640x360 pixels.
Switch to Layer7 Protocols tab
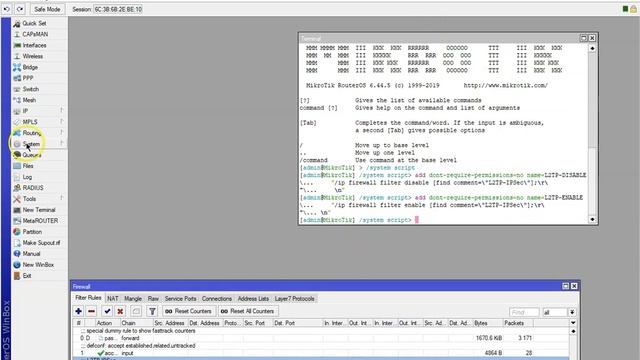294,299
